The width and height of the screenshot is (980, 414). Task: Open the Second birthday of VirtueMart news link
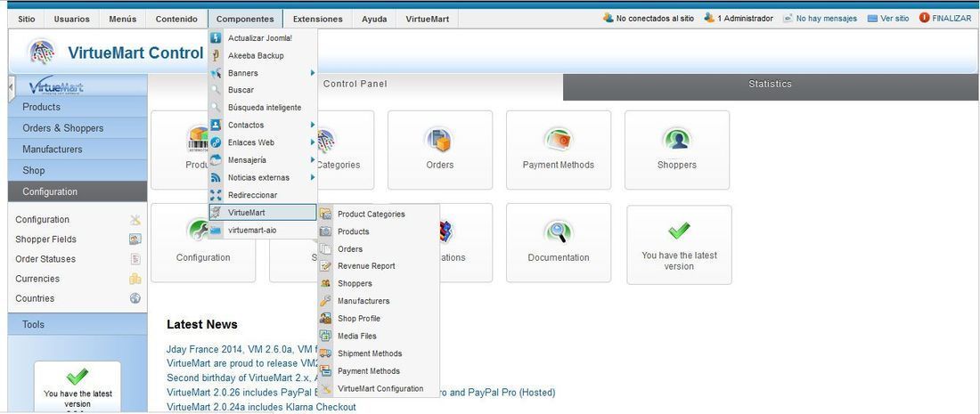[242, 377]
